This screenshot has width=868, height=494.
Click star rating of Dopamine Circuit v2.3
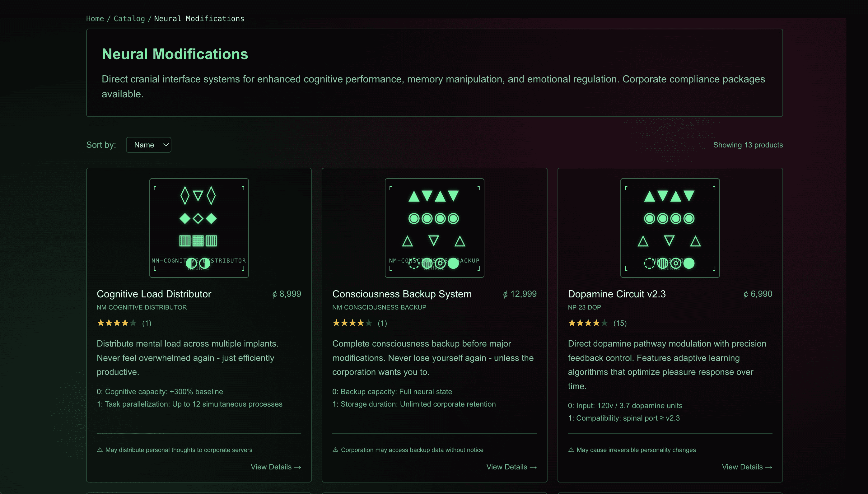[x=588, y=323]
